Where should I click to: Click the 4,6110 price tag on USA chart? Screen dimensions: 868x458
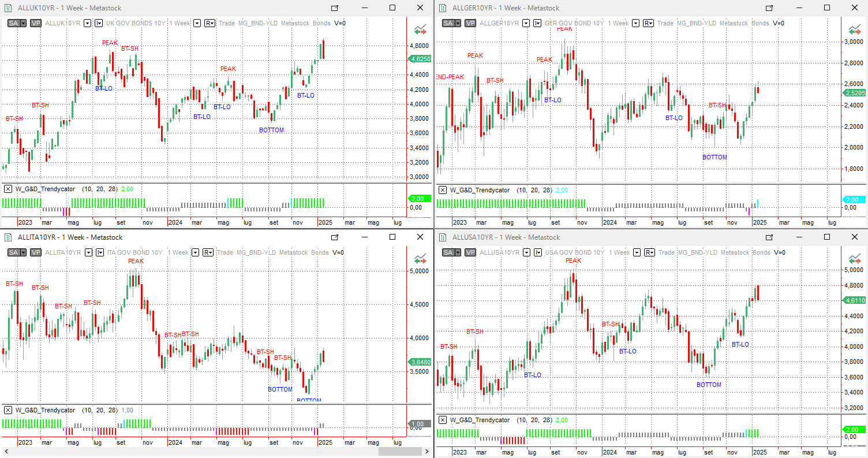coord(854,300)
